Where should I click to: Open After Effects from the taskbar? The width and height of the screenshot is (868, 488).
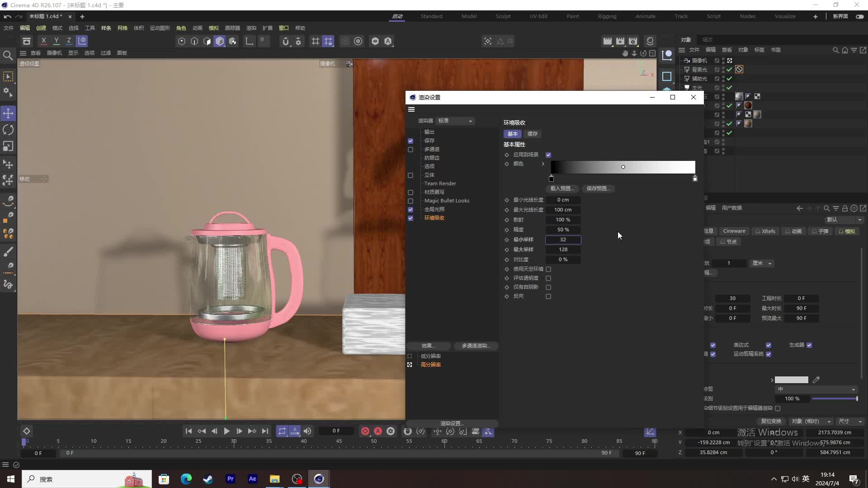point(253,479)
